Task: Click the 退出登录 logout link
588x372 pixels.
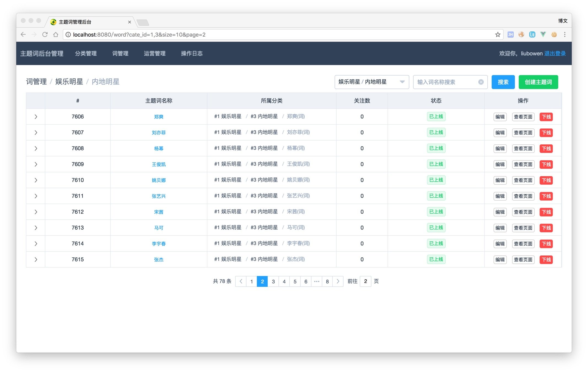Action: click(555, 53)
